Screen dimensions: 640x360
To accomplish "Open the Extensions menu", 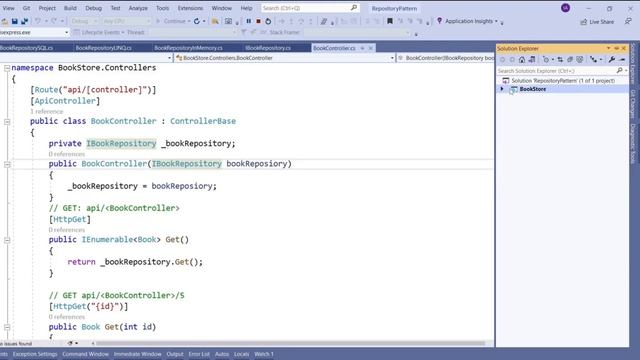I will (x=190, y=8).
